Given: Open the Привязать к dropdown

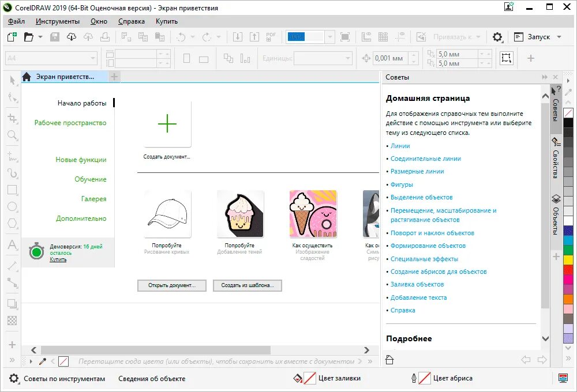Looking at the screenshot, I should point(478,37).
